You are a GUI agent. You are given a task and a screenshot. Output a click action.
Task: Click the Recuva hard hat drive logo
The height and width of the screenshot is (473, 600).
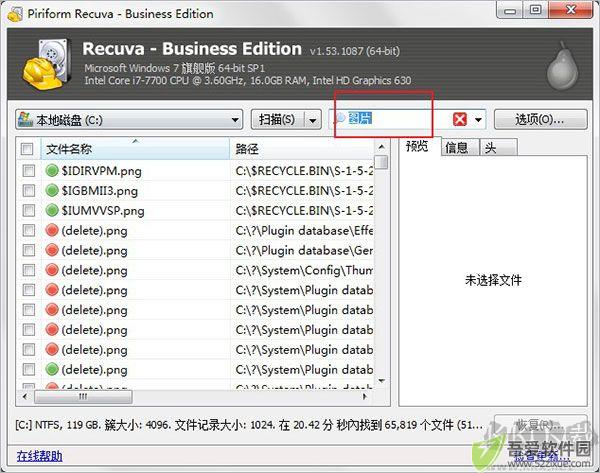tap(47, 63)
